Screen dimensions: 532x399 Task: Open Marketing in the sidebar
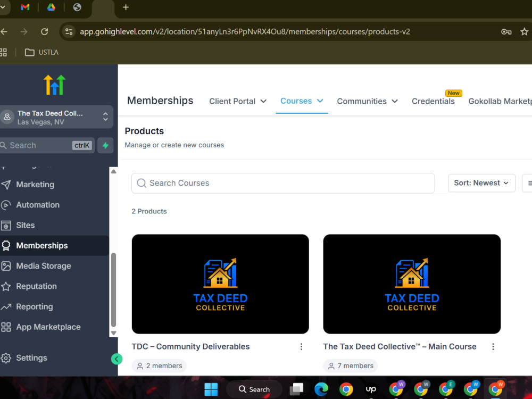pos(54,185)
